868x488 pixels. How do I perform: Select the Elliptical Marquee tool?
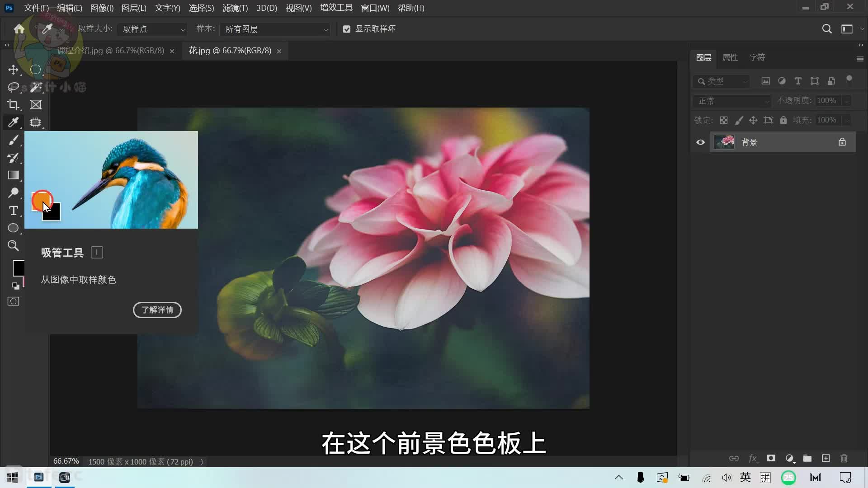[x=35, y=70]
